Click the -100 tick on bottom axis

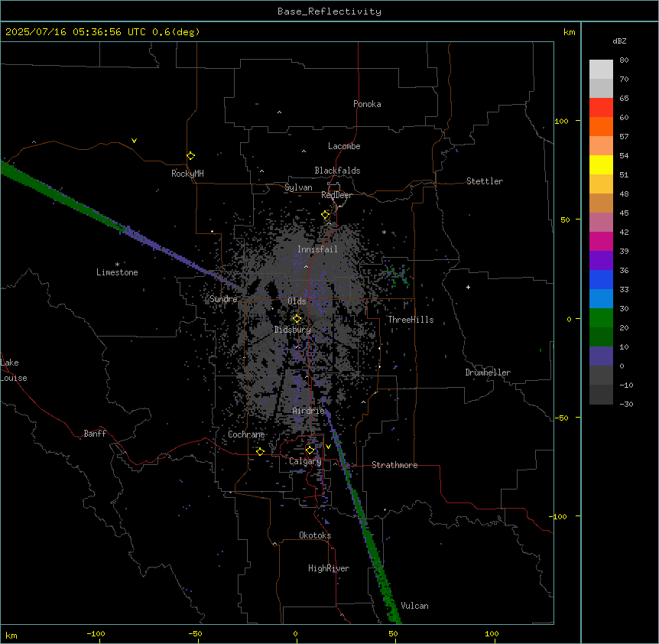[96, 633]
